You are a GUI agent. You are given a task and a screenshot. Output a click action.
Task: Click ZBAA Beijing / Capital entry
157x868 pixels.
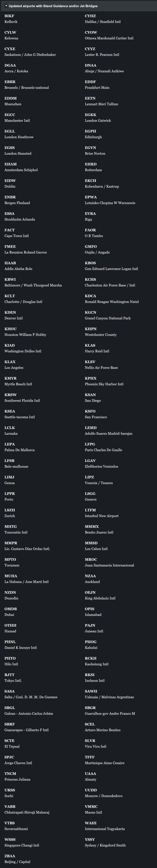pyautogui.click(x=17, y=859)
